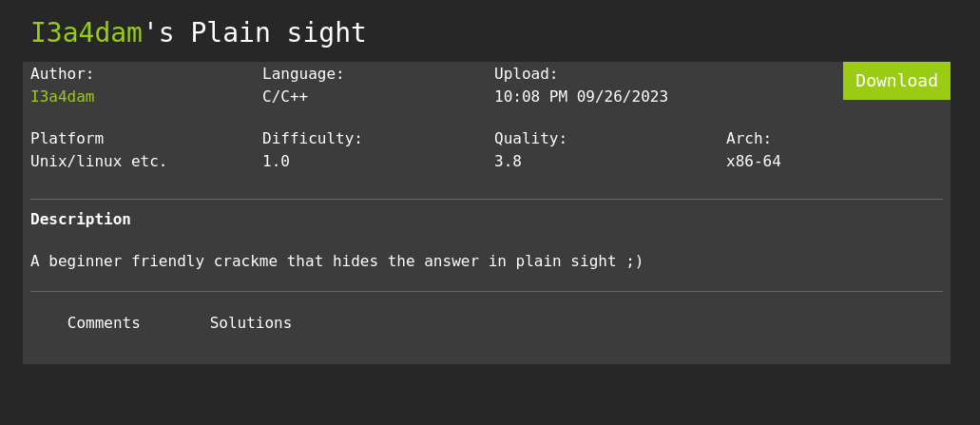Click the Arch: field label
The width and height of the screenshot is (980, 425).
749,138
